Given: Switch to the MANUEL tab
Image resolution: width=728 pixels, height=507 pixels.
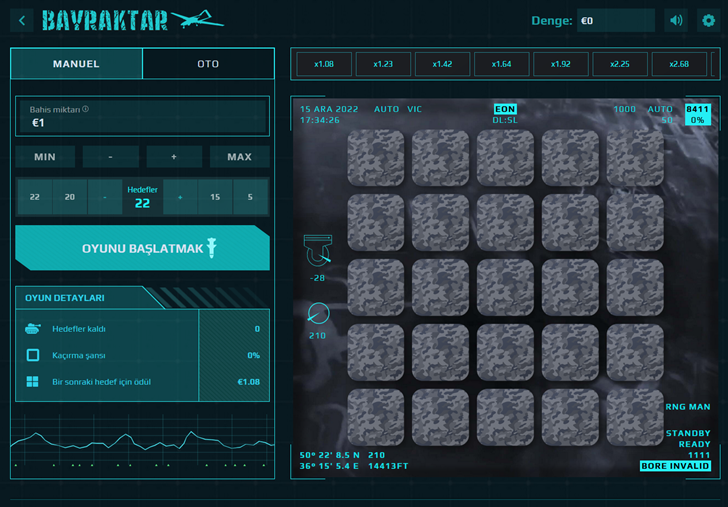Looking at the screenshot, I should (x=76, y=64).
